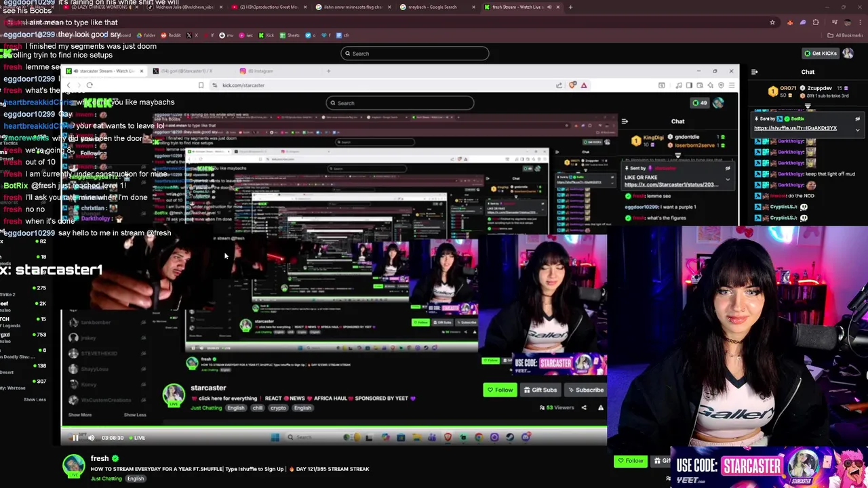The width and height of the screenshot is (868, 488).
Task: Bookmark page with outer address bar star
Action: 772,22
